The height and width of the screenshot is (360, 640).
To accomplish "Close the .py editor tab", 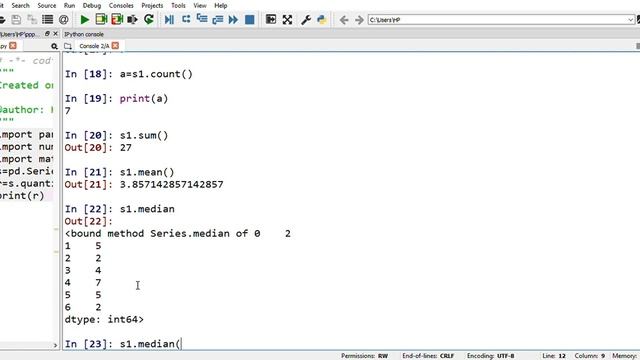I will point(13,46).
